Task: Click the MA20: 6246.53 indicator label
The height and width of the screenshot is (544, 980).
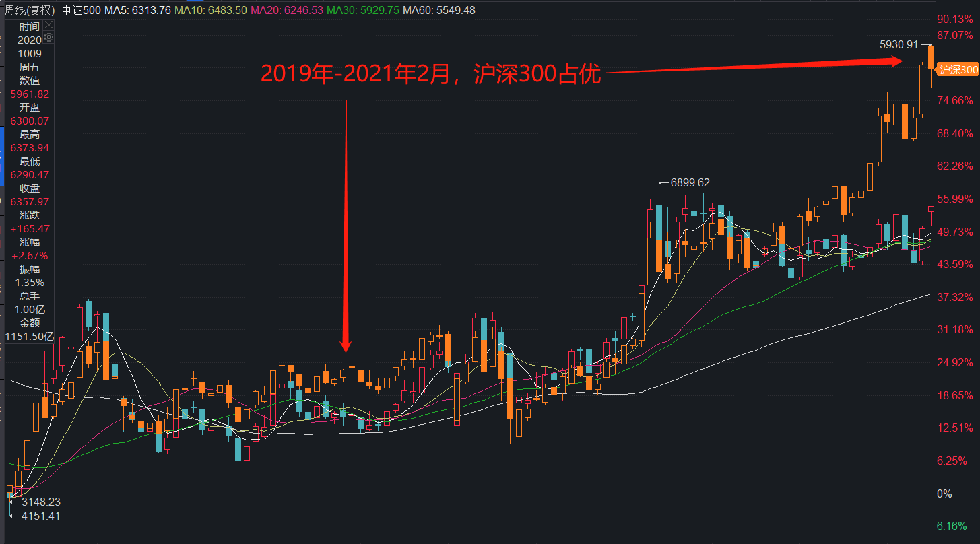Action: point(286,10)
